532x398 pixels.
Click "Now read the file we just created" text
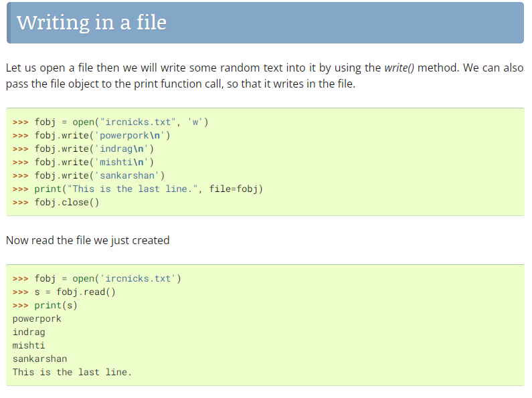(88, 240)
